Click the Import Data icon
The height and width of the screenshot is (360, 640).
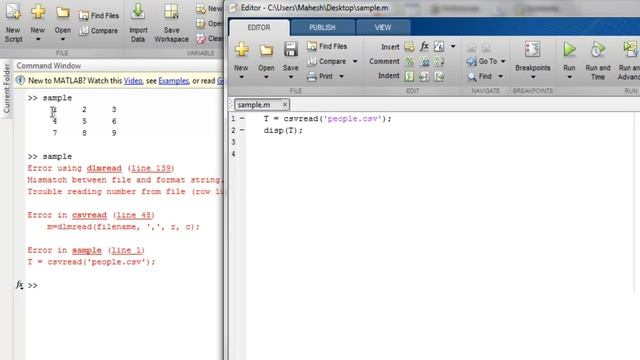(138, 12)
